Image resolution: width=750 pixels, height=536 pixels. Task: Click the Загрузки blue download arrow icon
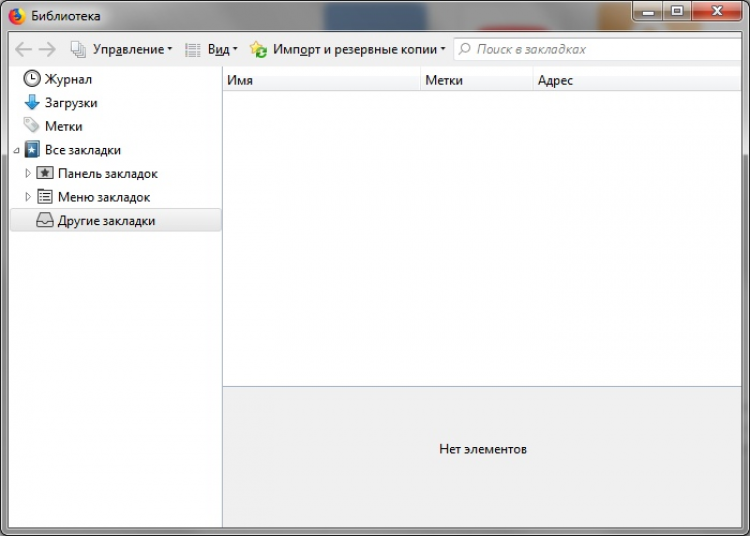pyautogui.click(x=32, y=102)
